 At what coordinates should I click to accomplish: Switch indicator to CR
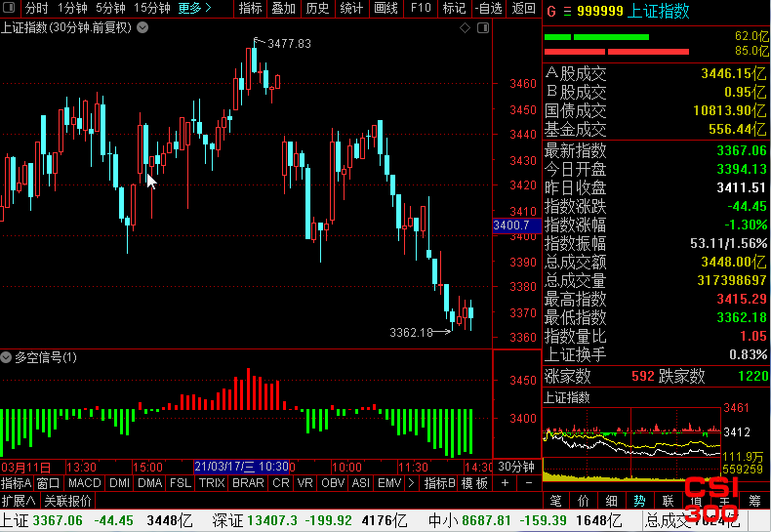tap(281, 483)
